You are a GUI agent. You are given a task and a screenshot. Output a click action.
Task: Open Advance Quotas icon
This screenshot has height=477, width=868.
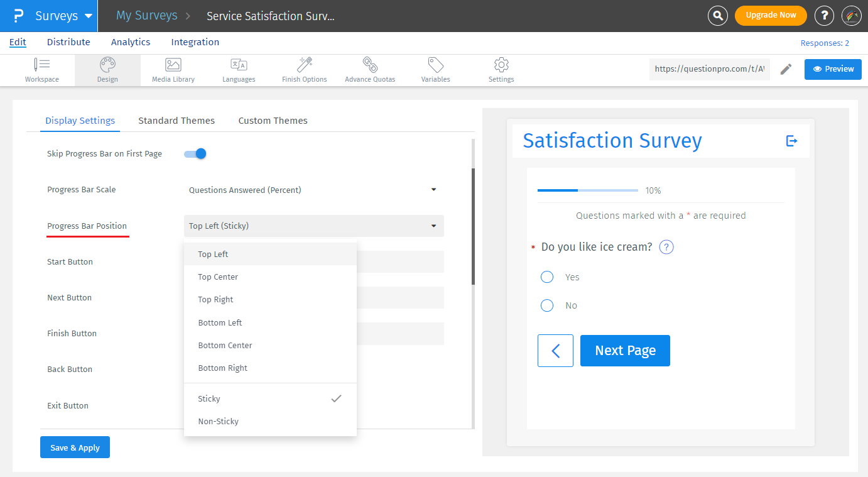[370, 65]
